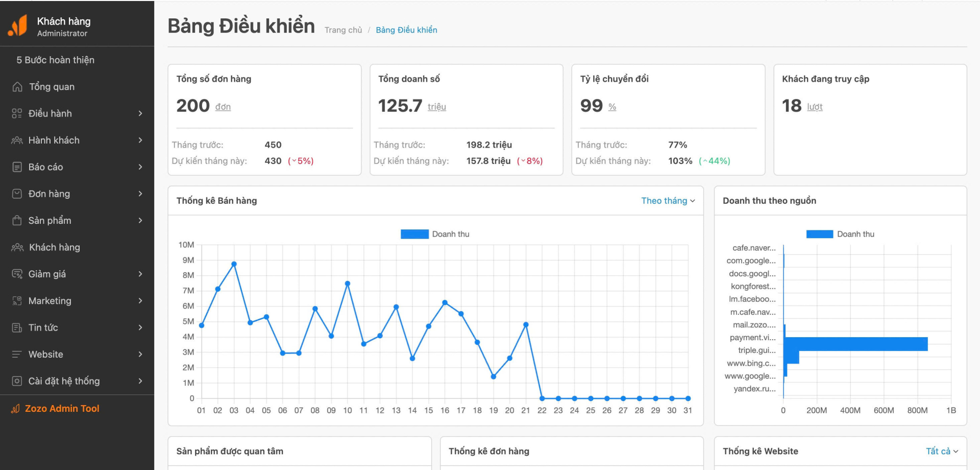Click the đơn unit link
The width and height of the screenshot is (980, 470).
(x=223, y=107)
